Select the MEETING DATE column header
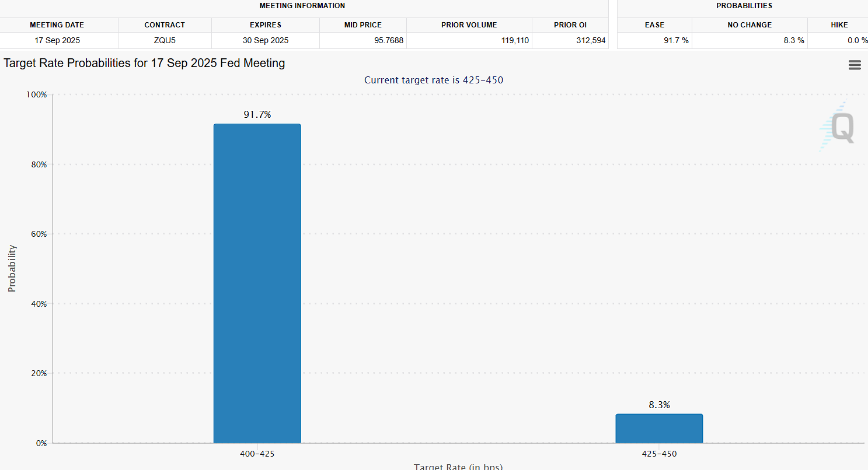This screenshot has height=470, width=868. (57, 25)
